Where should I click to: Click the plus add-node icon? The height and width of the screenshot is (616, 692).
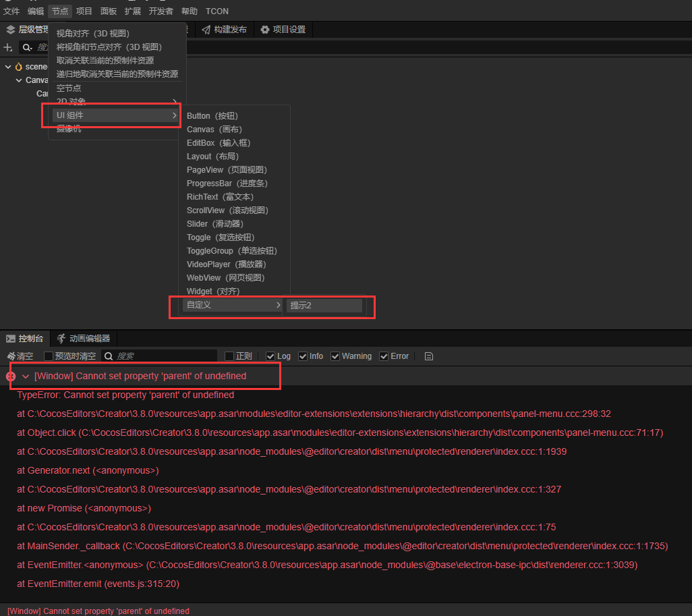(x=8, y=47)
